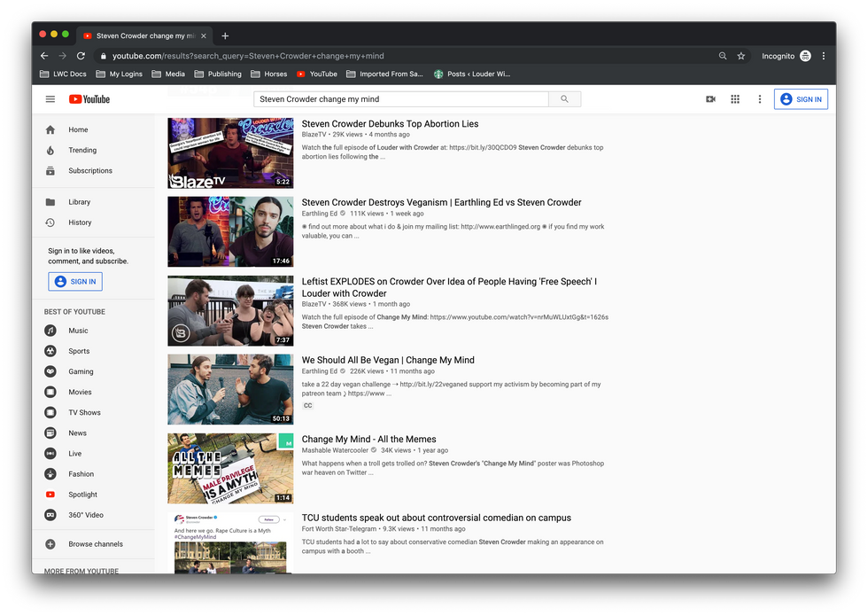
Task: Click the YouTube search input field
Action: (x=400, y=99)
